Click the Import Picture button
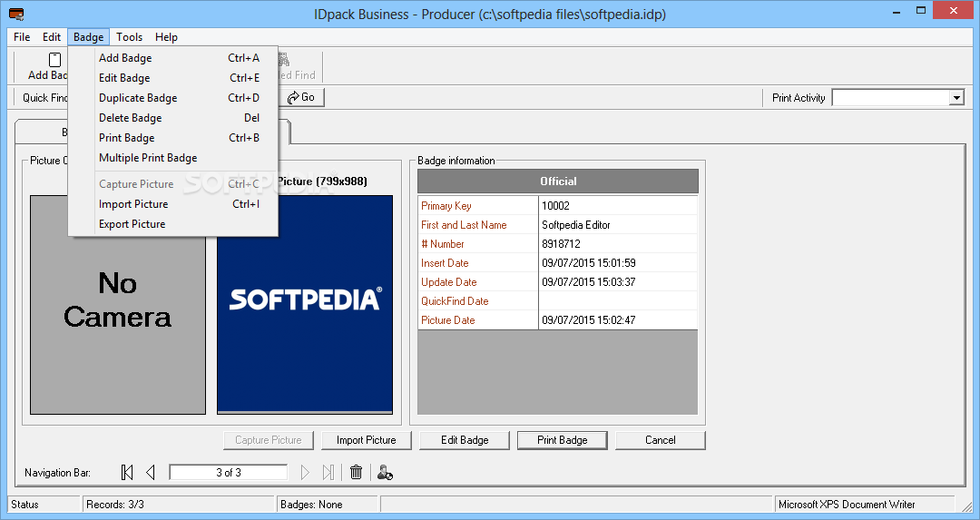Viewport: 980px width, 520px height. pyautogui.click(x=367, y=440)
